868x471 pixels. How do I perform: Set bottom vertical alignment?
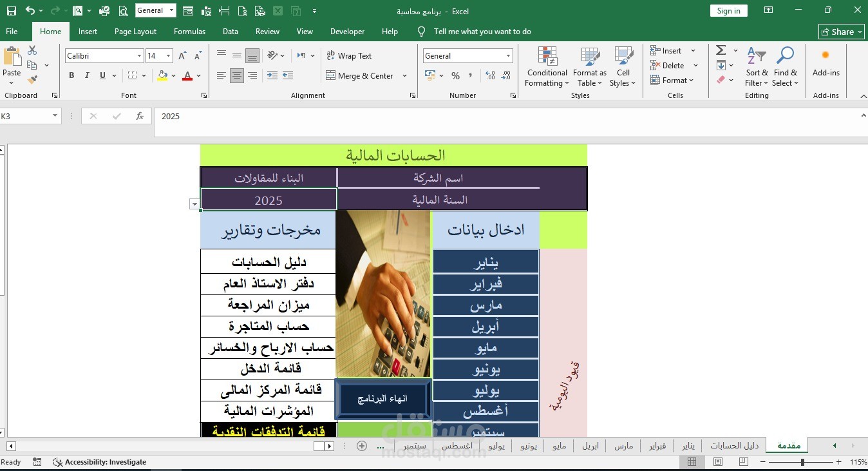click(252, 55)
